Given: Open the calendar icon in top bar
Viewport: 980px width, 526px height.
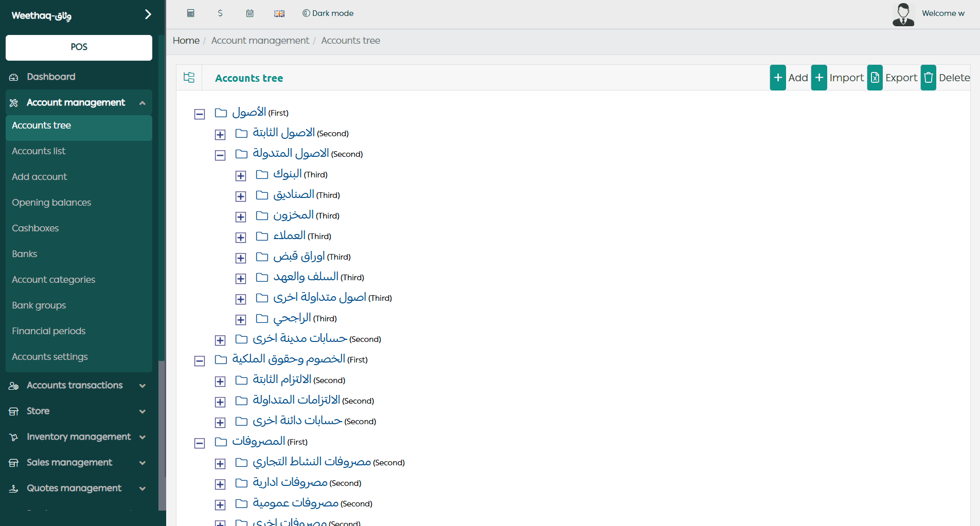Looking at the screenshot, I should click(250, 13).
